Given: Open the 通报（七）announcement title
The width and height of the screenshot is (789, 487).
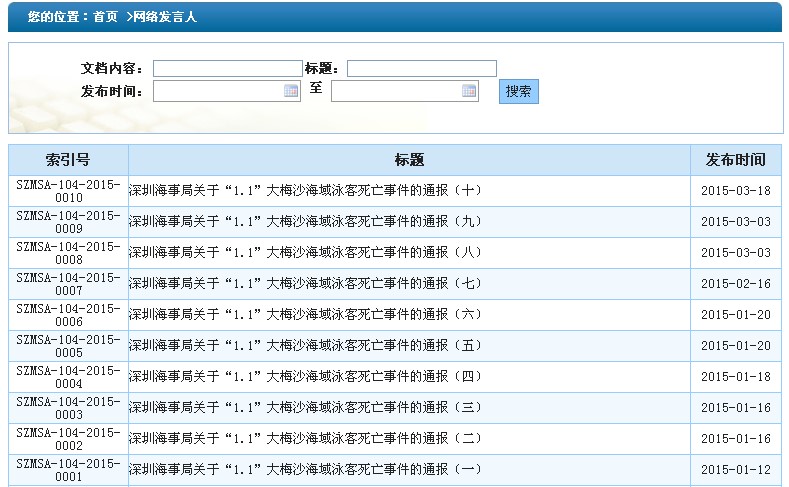Looking at the screenshot, I should tap(305, 284).
